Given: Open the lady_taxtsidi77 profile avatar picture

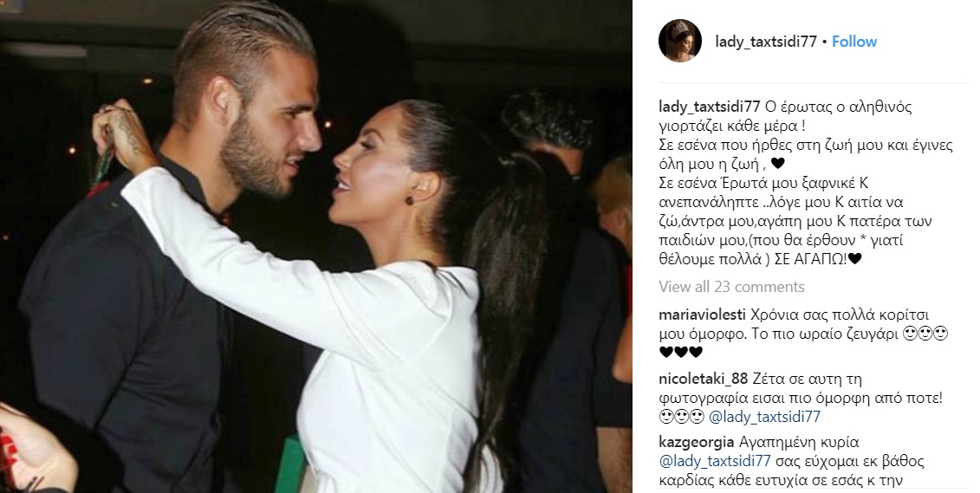Looking at the screenshot, I should [x=680, y=41].
